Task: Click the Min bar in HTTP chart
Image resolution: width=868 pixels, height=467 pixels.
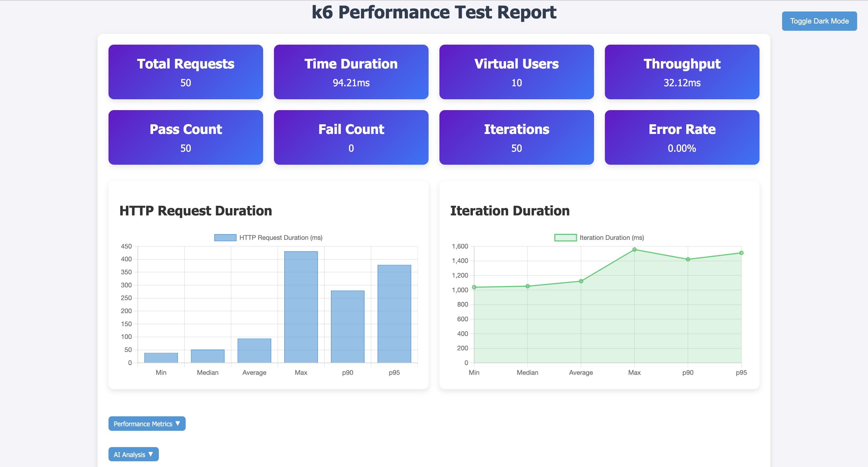Action: [161, 358]
